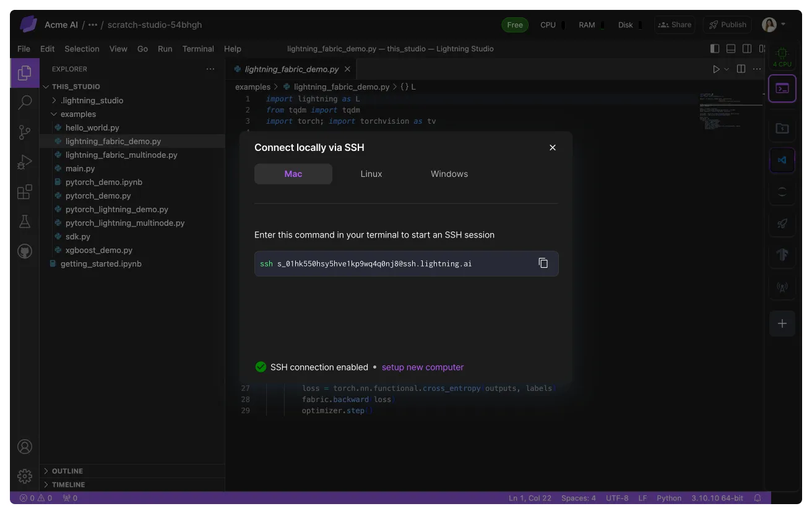This screenshot has width=812, height=514.
Task: Open the file folder app in the right sidebar
Action: (x=782, y=129)
